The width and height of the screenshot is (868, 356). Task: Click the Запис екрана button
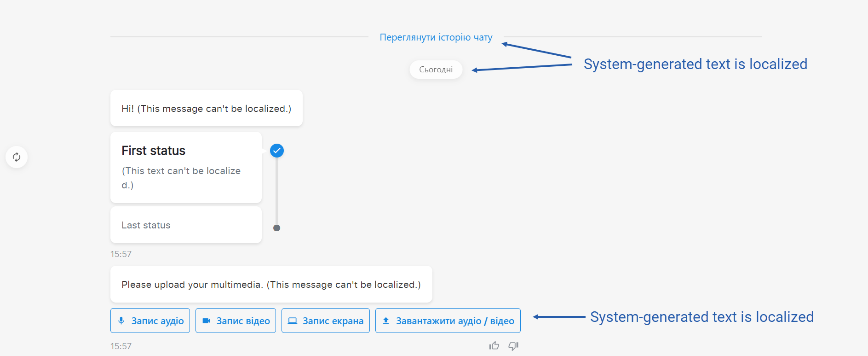326,321
